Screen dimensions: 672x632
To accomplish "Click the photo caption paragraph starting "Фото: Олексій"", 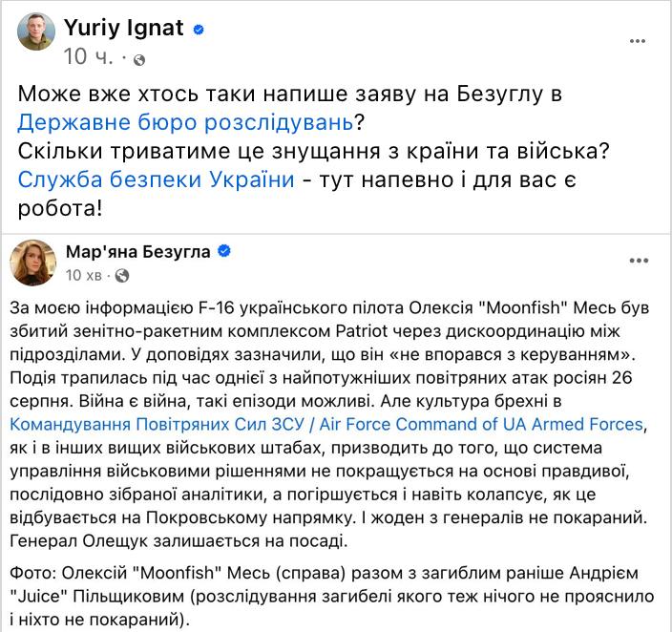I will point(334,594).
